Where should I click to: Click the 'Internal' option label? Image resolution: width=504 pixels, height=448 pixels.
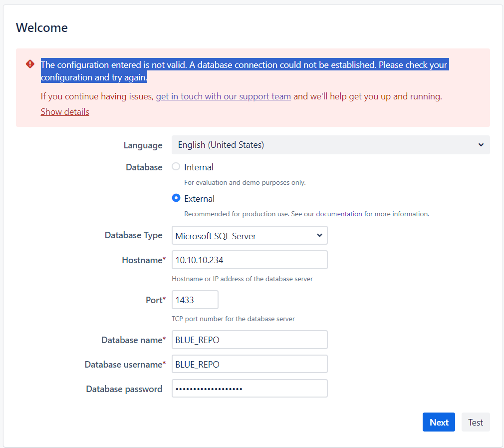tap(199, 167)
